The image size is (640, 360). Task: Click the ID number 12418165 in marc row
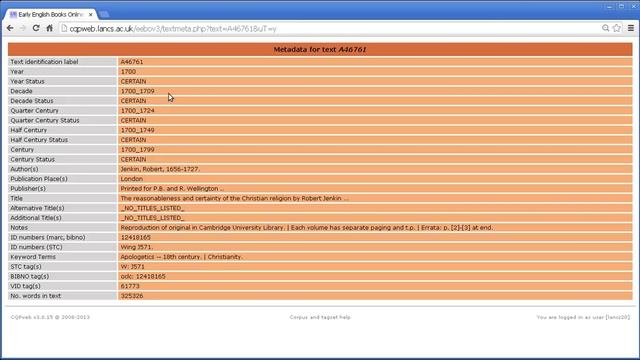pos(136,238)
